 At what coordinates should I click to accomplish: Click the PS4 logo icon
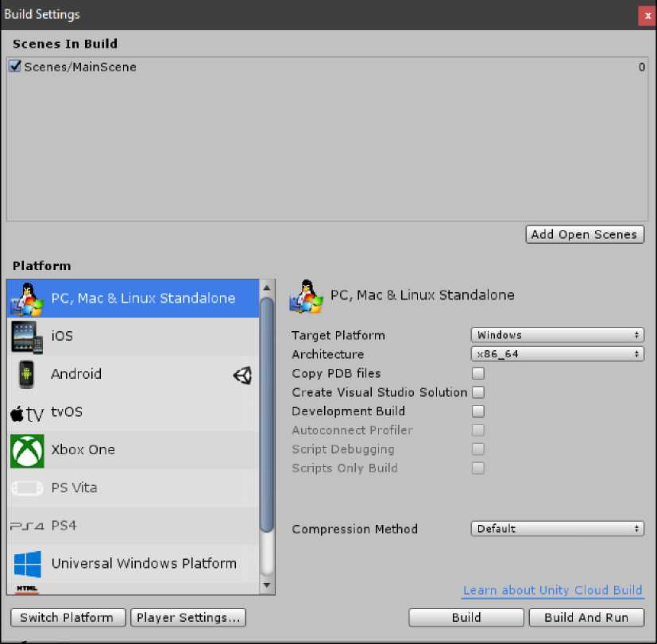click(x=27, y=526)
